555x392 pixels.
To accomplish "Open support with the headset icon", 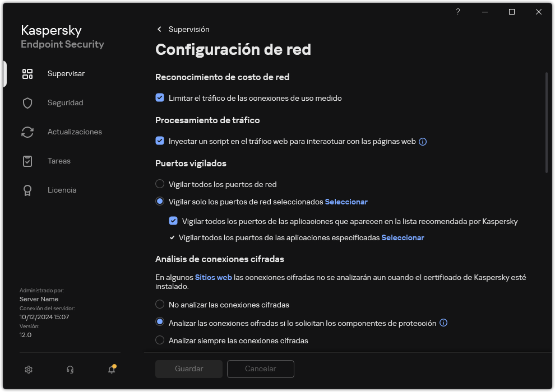I will (70, 369).
